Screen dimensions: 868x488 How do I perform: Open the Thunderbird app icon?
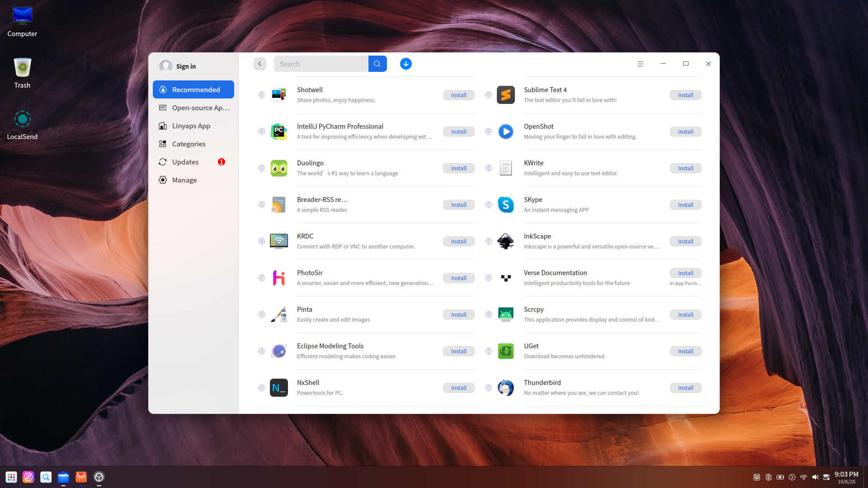tap(505, 388)
